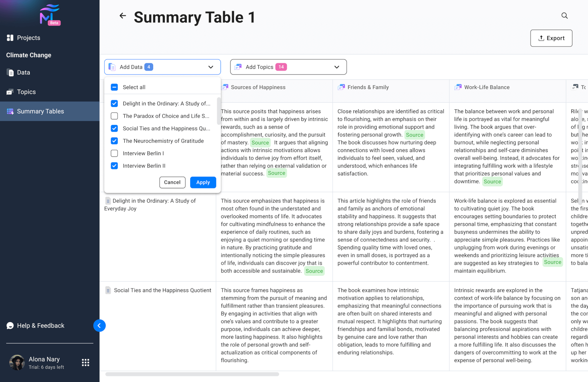588x382 pixels.
Task: Click the horizontal table scrollbar
Action: click(x=192, y=374)
